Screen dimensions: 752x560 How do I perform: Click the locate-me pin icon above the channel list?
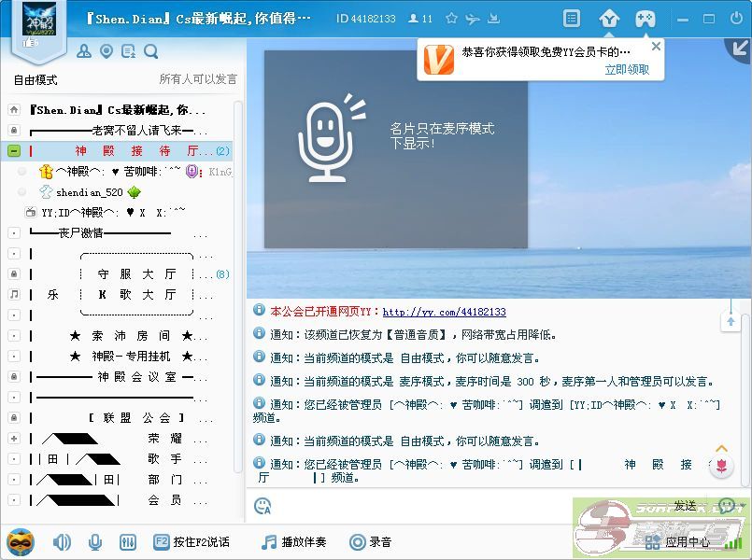pos(106,51)
